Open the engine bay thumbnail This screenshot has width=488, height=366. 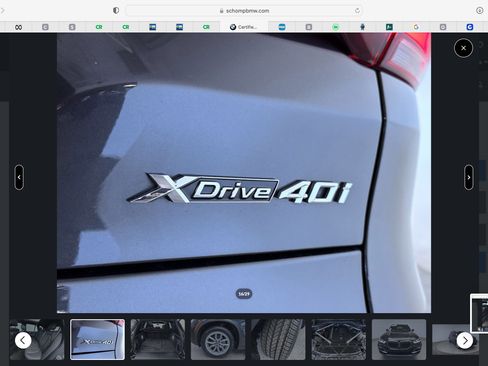point(339,339)
